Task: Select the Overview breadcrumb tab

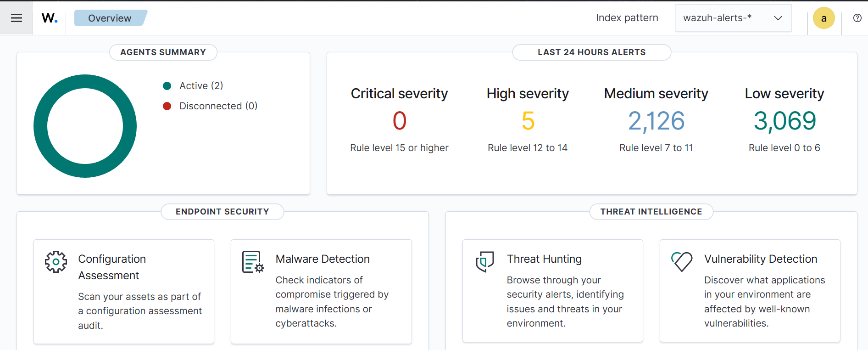Action: [111, 18]
